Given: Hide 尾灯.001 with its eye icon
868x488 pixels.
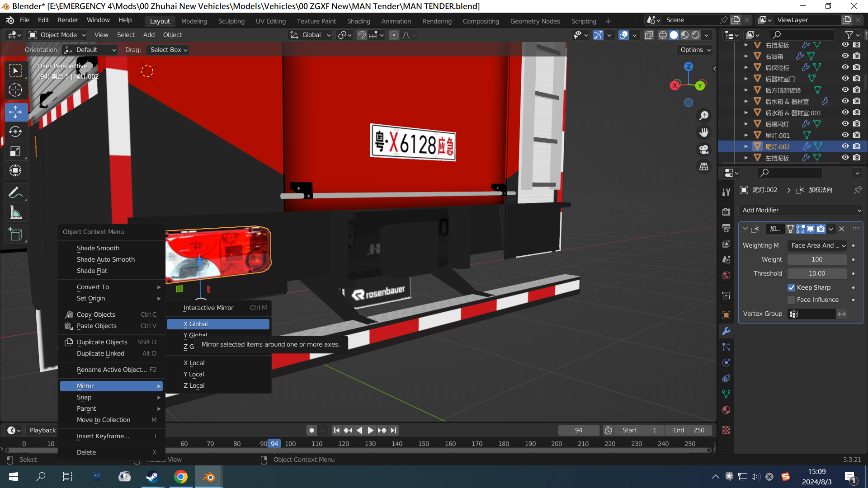Looking at the screenshot, I should (845, 135).
